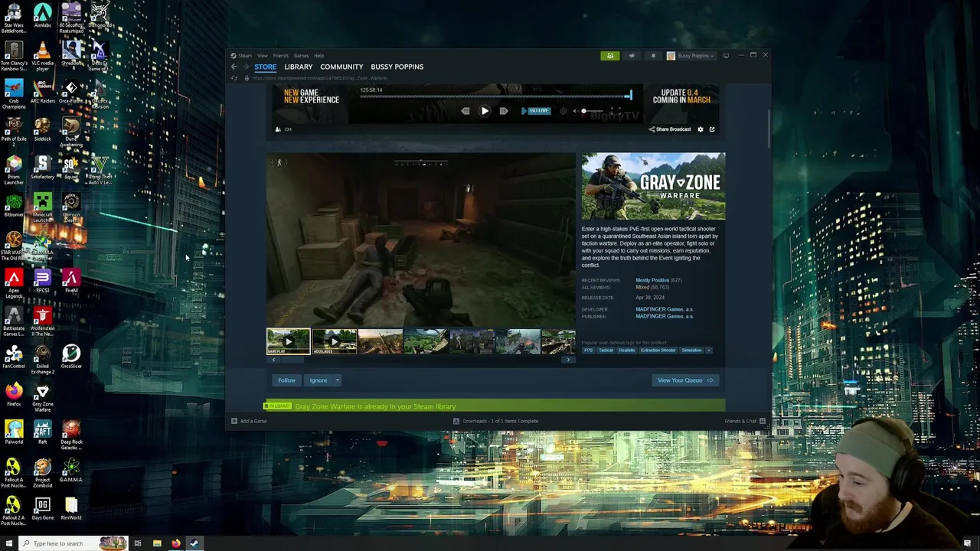This screenshot has width=980, height=551.
Task: Select VLC media player desktop icon
Action: 42,56
